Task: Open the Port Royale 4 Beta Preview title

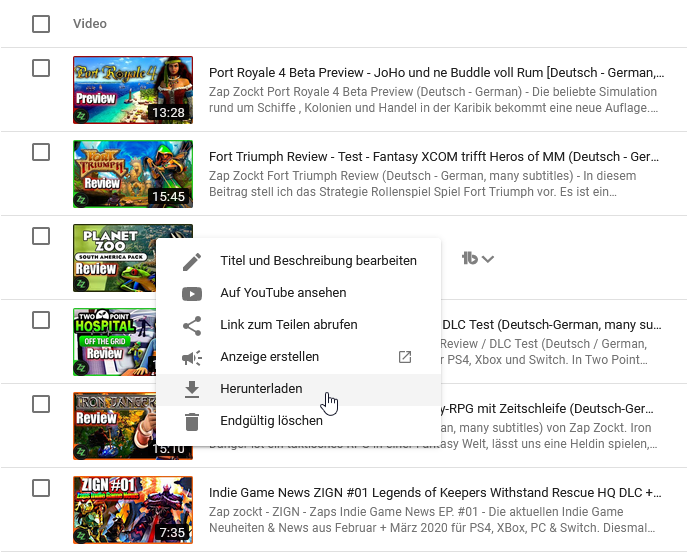Action: pyautogui.click(x=436, y=73)
